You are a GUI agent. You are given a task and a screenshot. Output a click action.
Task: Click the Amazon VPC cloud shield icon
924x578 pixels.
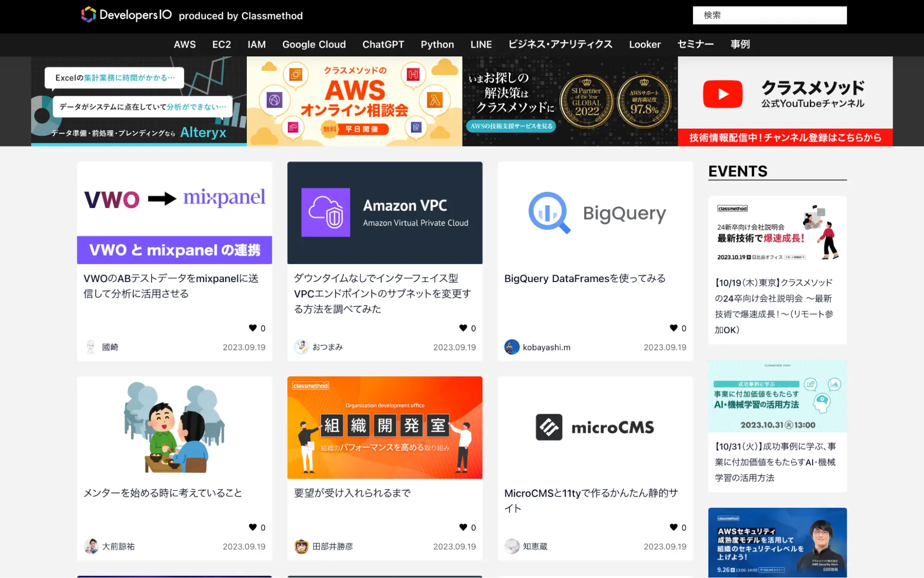click(x=326, y=212)
